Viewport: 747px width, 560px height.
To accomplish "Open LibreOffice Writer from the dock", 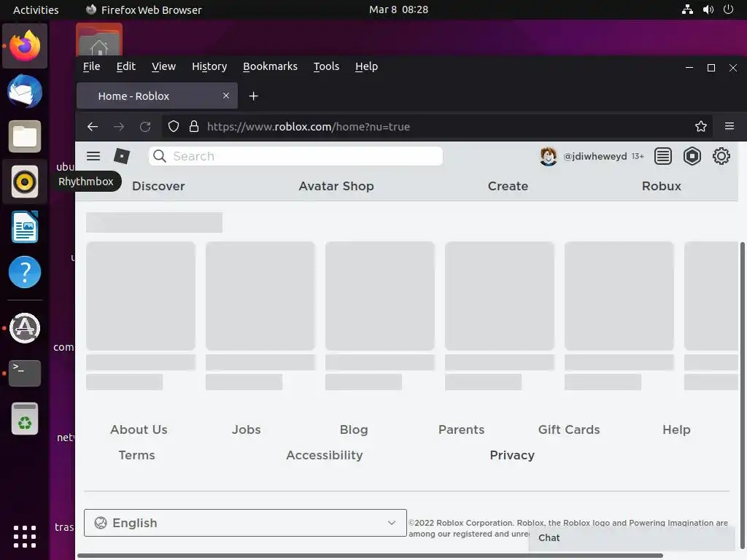I will point(25,227).
